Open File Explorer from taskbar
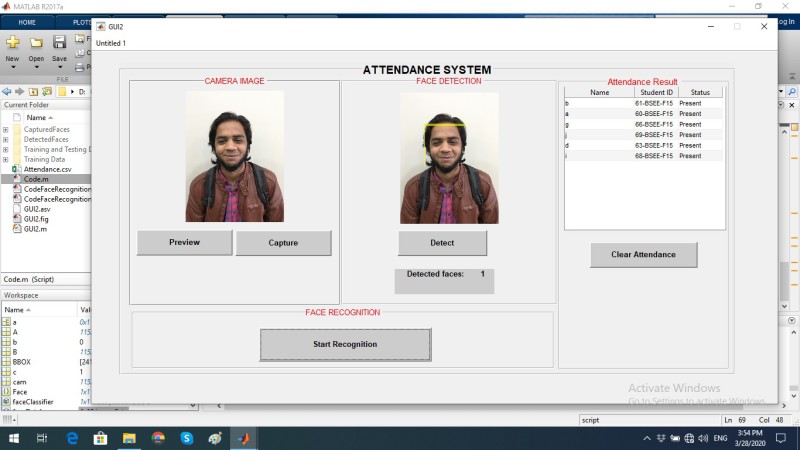The width and height of the screenshot is (800, 450). coord(129,438)
